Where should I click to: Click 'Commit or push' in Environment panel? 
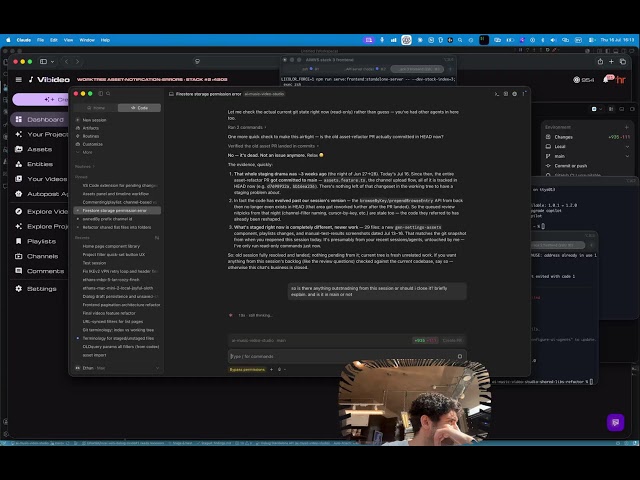click(x=570, y=166)
